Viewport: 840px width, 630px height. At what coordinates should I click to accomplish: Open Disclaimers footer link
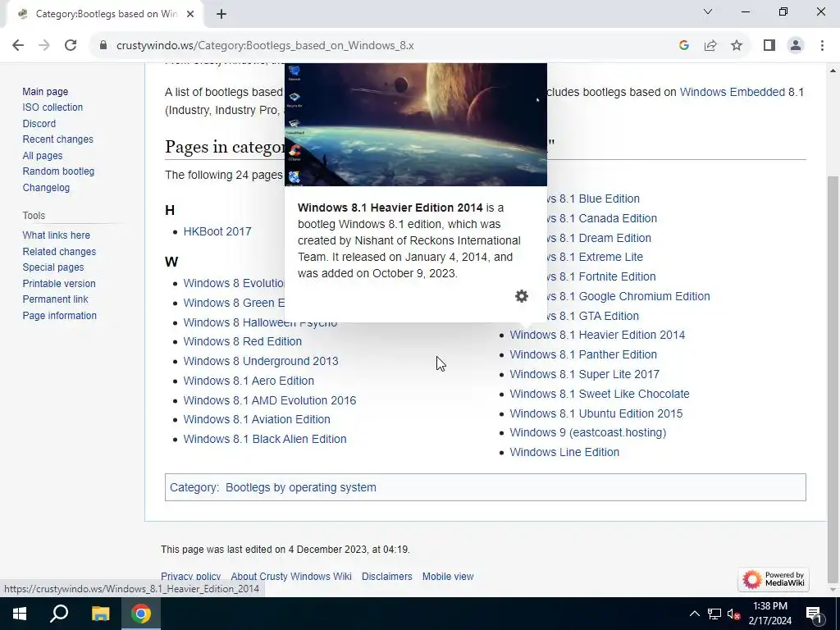click(x=387, y=577)
